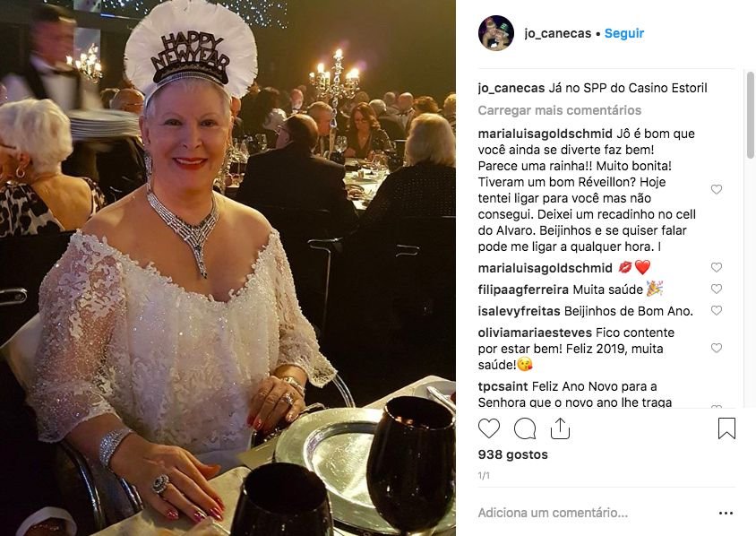Viewport: 756px width, 536px height.
Task: Like marialuisagoldschmid's long comment
Action: [717, 190]
